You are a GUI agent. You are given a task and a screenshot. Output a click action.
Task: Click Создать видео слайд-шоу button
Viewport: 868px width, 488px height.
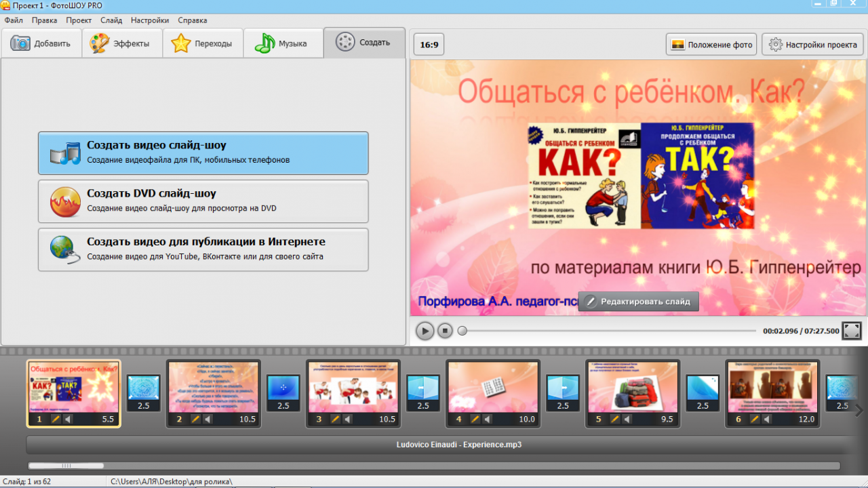(203, 153)
